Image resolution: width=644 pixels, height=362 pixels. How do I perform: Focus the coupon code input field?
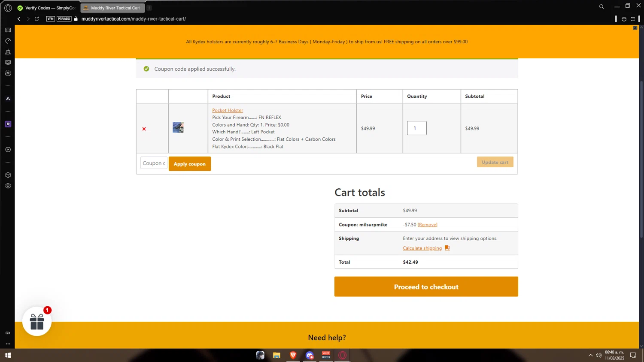154,163
